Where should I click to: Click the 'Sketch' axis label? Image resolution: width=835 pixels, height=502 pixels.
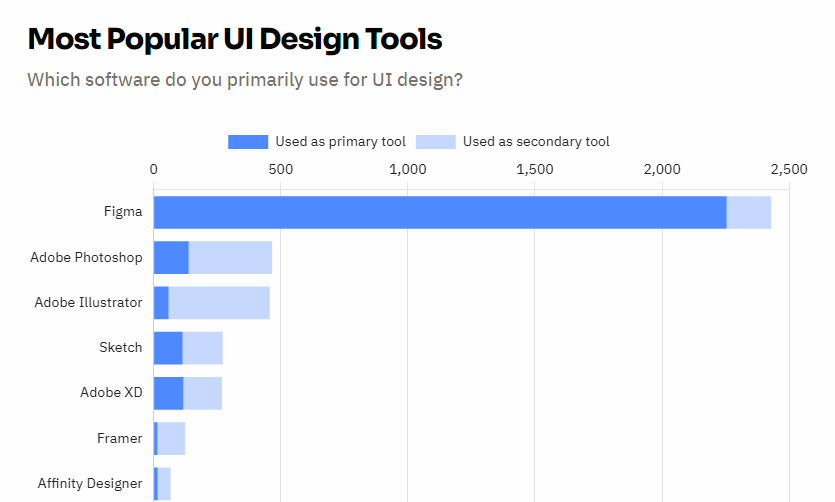(x=121, y=348)
